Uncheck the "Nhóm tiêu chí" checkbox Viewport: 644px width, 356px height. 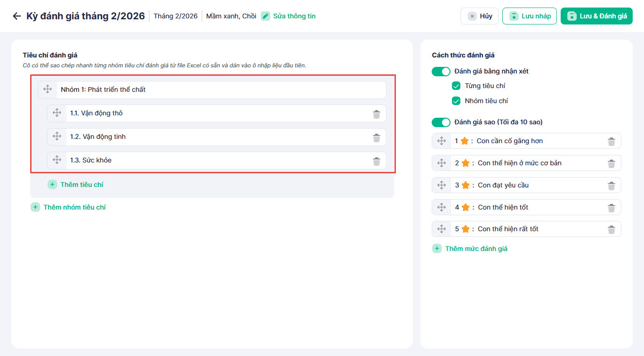click(x=456, y=101)
